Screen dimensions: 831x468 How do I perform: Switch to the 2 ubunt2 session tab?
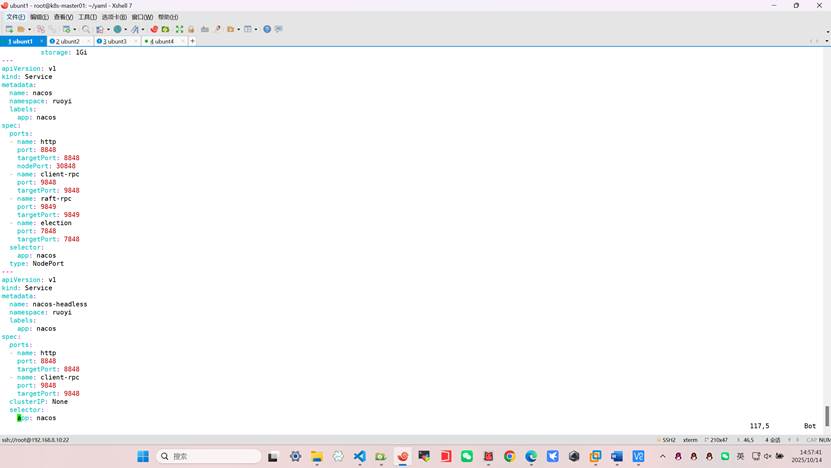pyautogui.click(x=68, y=41)
